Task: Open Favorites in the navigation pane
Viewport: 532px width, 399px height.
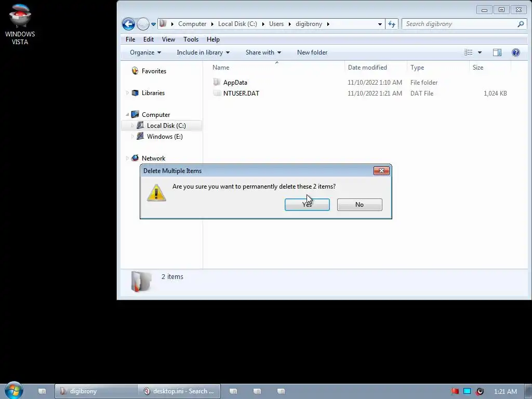Action: point(154,71)
